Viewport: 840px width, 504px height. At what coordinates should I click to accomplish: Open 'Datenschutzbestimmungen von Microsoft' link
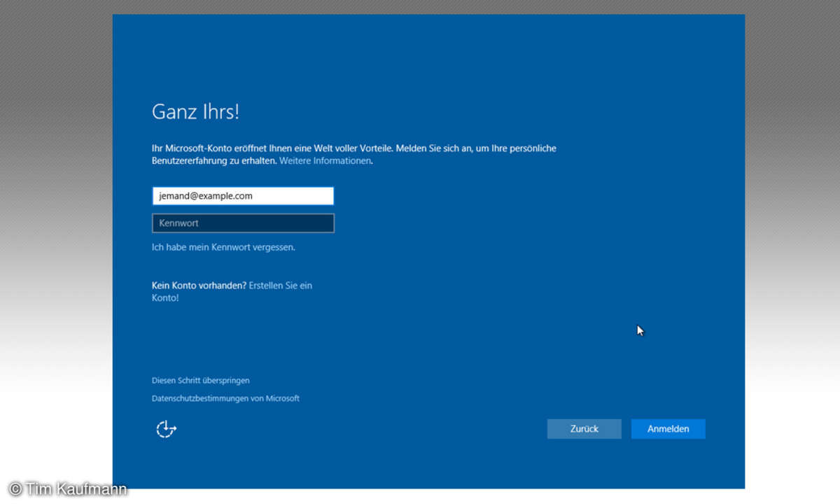[225, 398]
